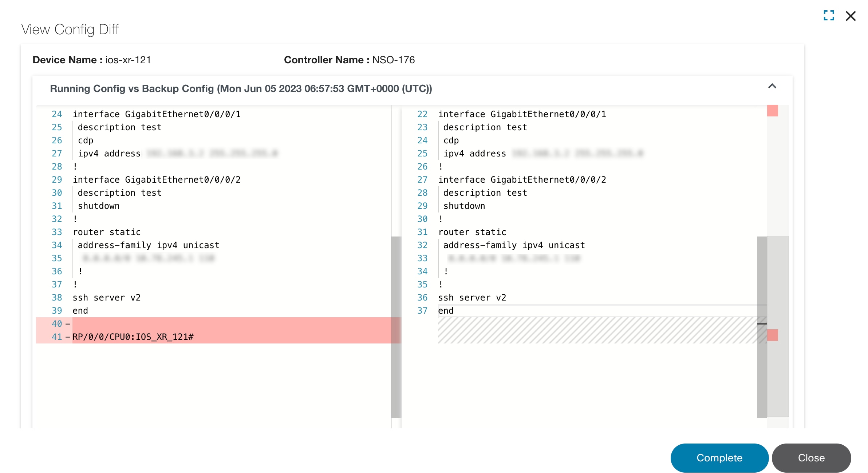Click the Close button
This screenshot has width=868, height=473.
(x=811, y=458)
